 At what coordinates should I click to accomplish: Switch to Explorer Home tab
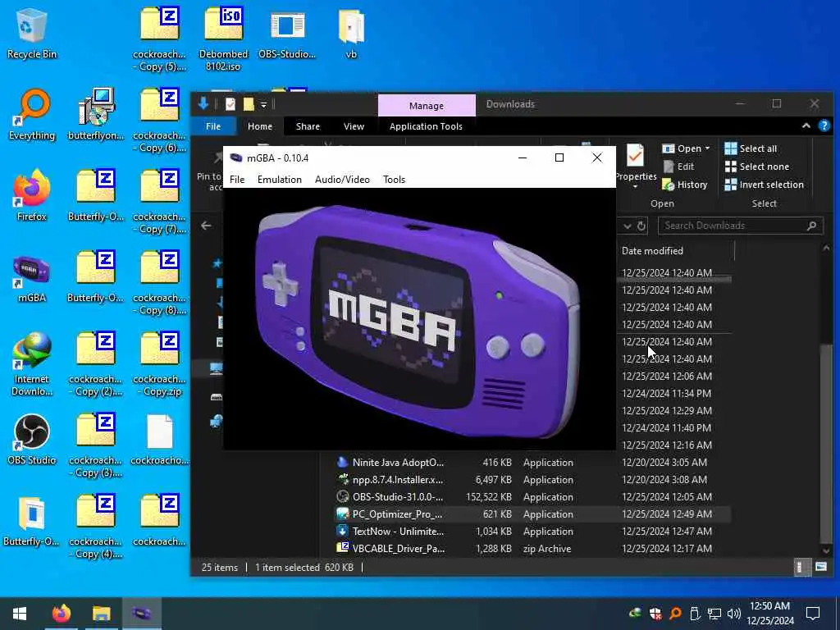click(260, 126)
